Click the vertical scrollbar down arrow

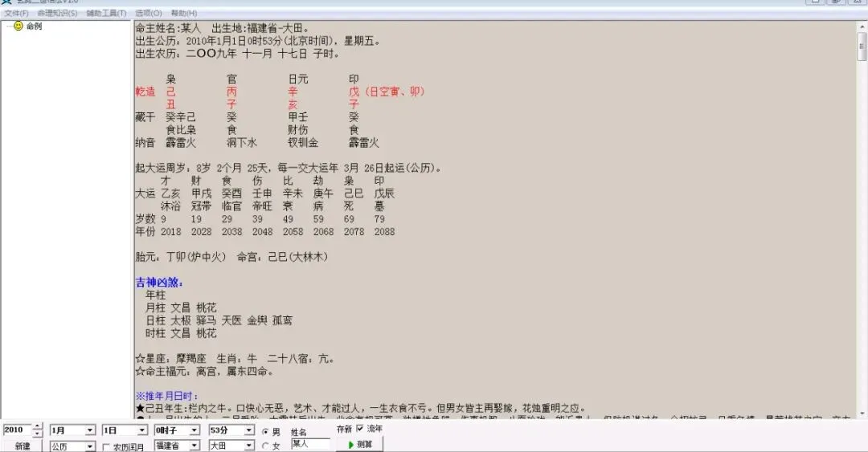pyautogui.click(x=862, y=413)
